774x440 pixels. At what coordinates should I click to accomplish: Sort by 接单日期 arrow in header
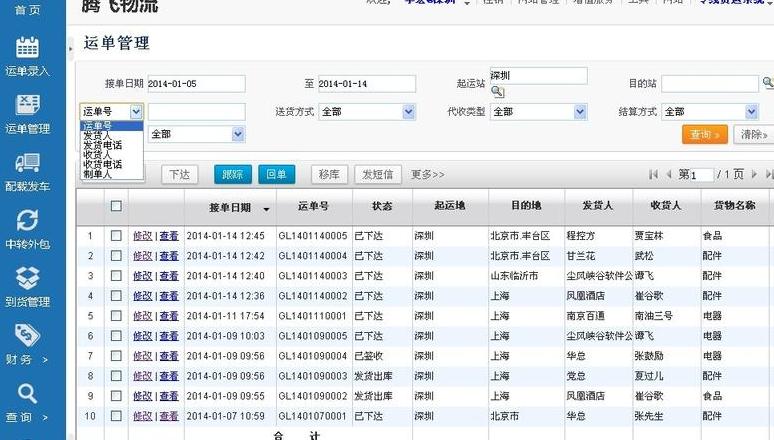click(x=267, y=209)
